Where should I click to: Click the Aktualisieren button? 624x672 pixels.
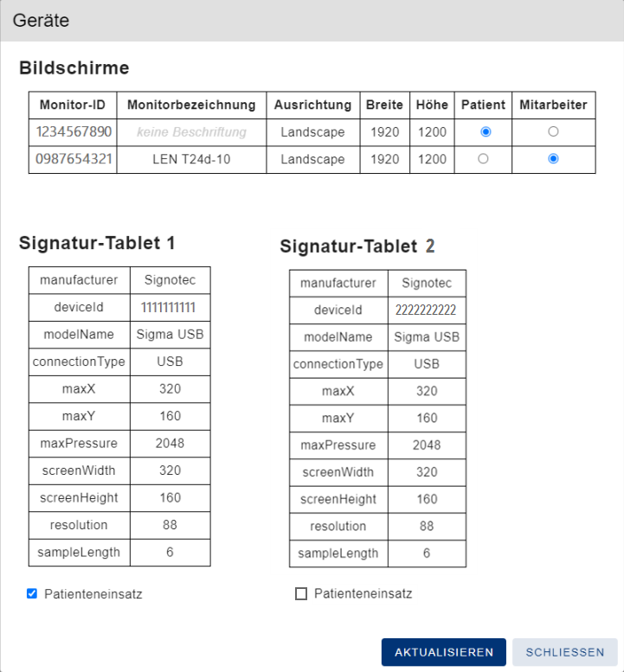[444, 652]
